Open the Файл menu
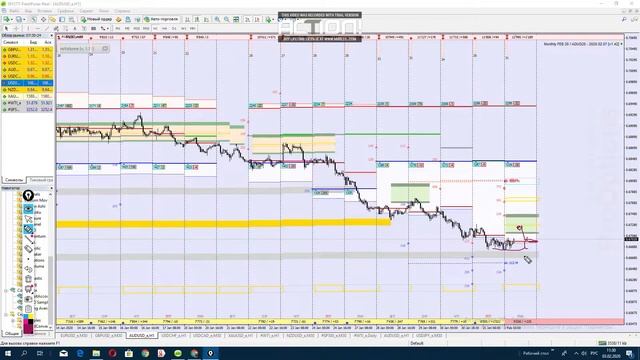640x360 pixels. coord(14,11)
